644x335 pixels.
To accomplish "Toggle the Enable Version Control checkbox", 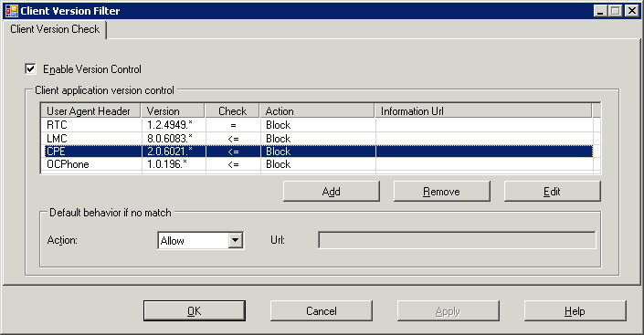I will (30, 68).
